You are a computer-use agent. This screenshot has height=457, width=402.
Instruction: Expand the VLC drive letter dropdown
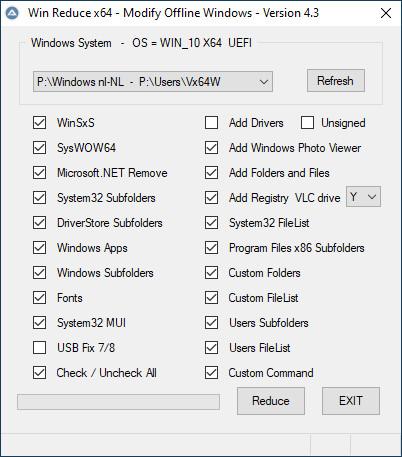[x=363, y=197]
